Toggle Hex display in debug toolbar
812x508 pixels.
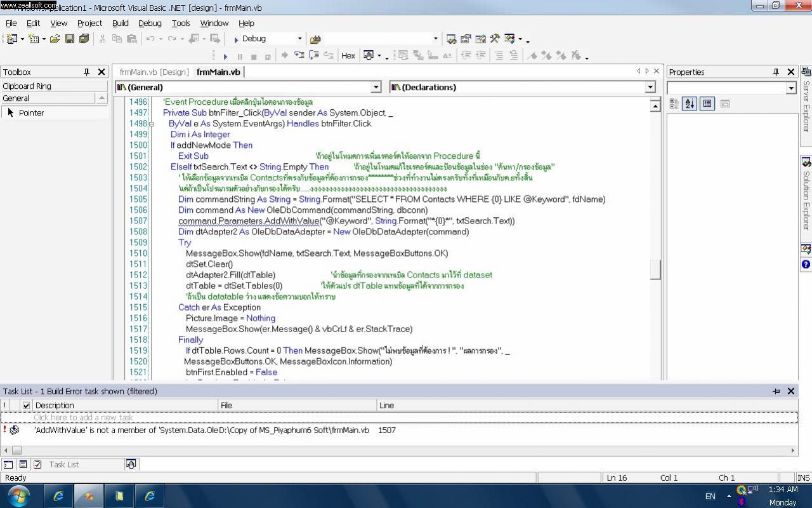pyautogui.click(x=348, y=56)
